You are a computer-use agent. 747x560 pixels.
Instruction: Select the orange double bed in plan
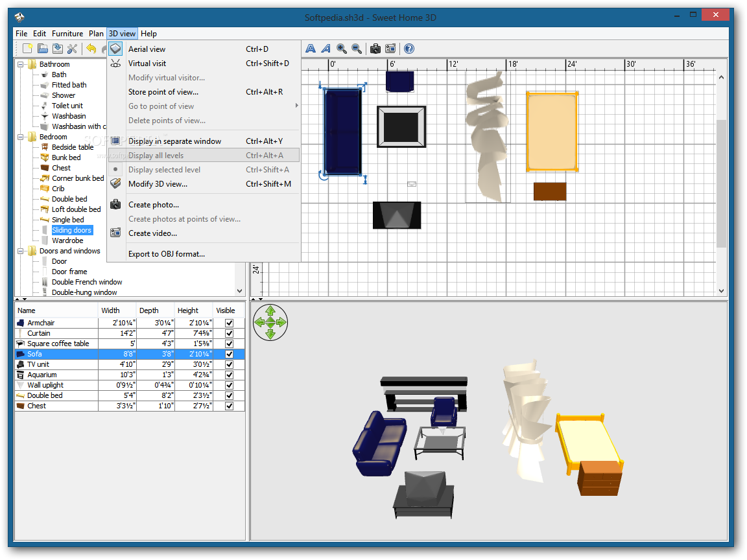[552, 132]
